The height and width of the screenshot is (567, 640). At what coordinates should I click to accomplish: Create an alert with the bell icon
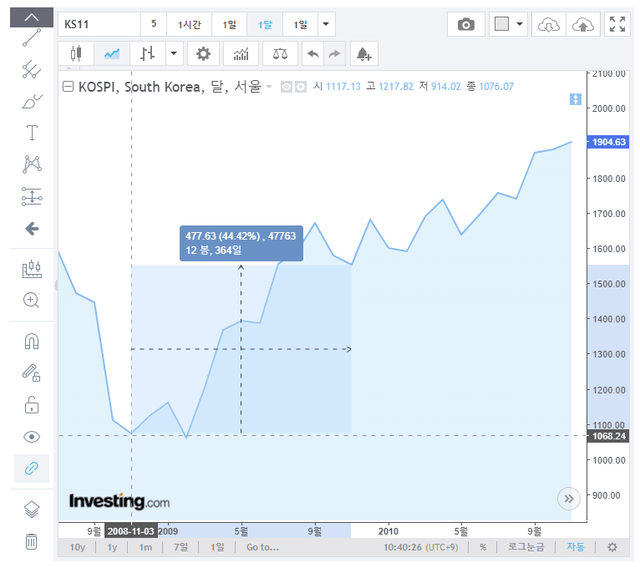(x=362, y=54)
